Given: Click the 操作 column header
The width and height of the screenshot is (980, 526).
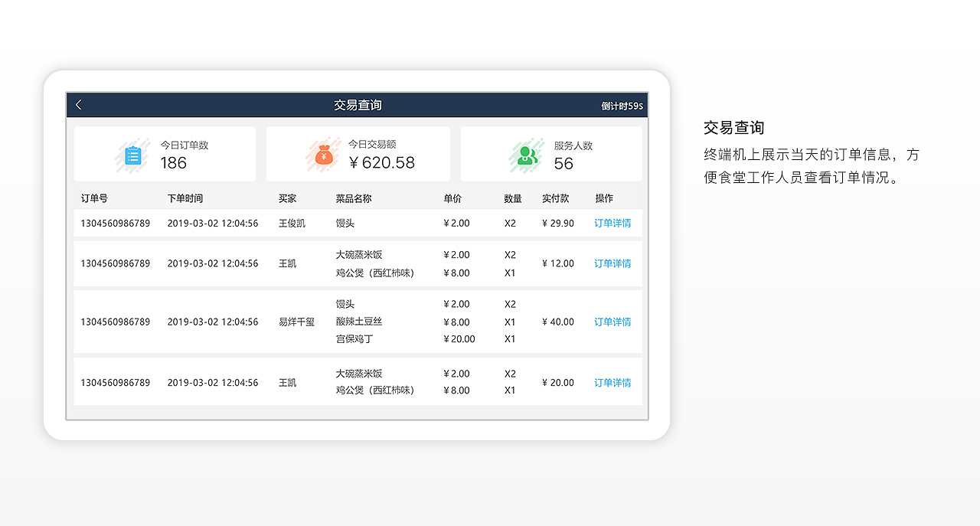Looking at the screenshot, I should click(x=604, y=198).
